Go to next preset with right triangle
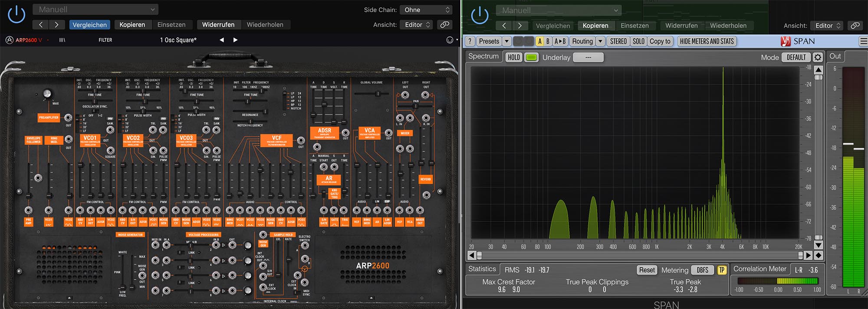868x309 pixels. tap(235, 40)
